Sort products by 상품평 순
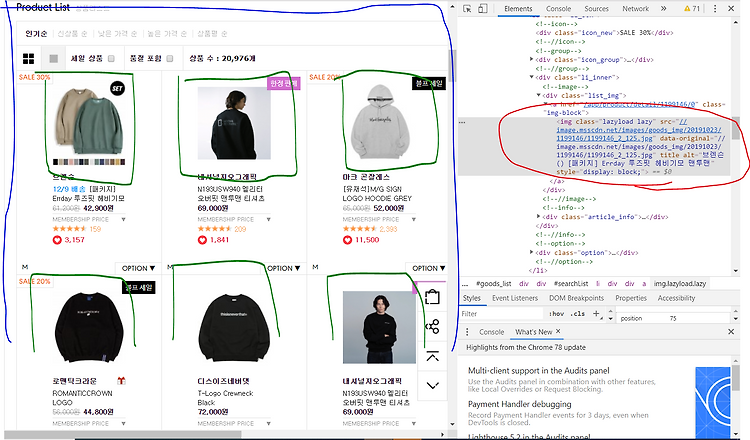Viewport: 750px width, 440px height. point(212,33)
